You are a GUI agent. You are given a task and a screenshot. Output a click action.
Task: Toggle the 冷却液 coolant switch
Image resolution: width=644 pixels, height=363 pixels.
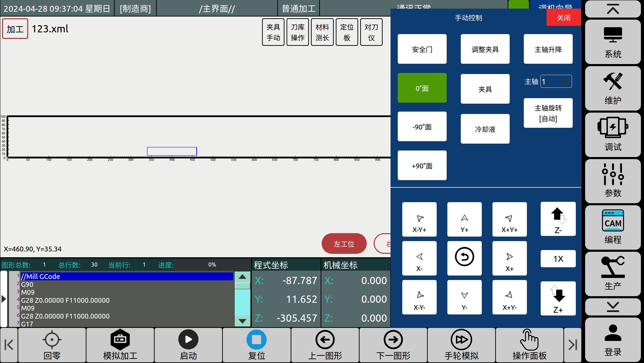[485, 129]
